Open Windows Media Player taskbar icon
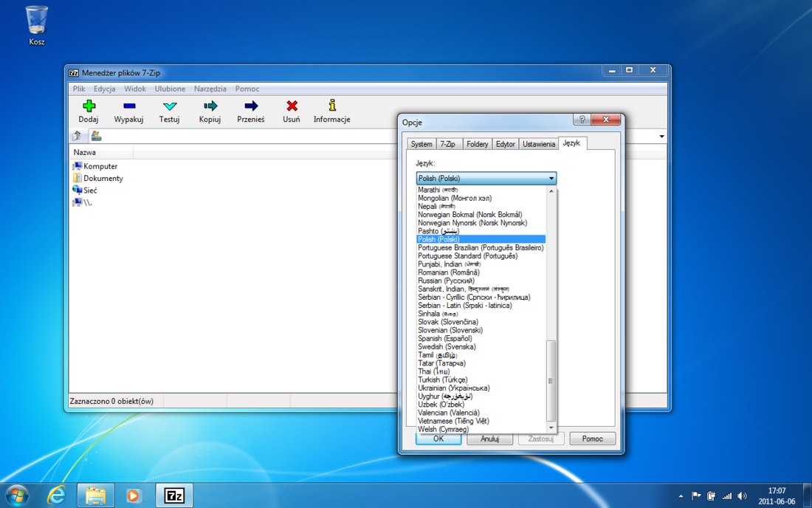The width and height of the screenshot is (812, 508). click(133, 495)
